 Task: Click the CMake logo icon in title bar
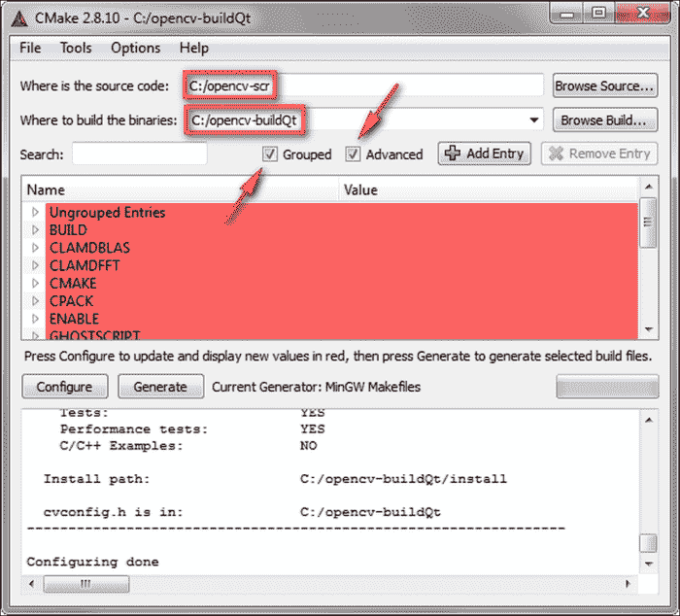point(19,18)
